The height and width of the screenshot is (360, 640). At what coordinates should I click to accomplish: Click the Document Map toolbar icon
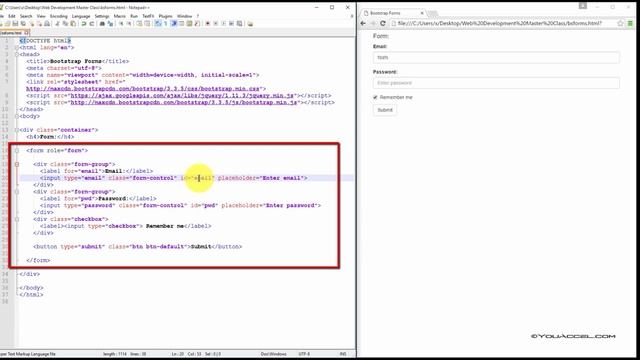189,24
